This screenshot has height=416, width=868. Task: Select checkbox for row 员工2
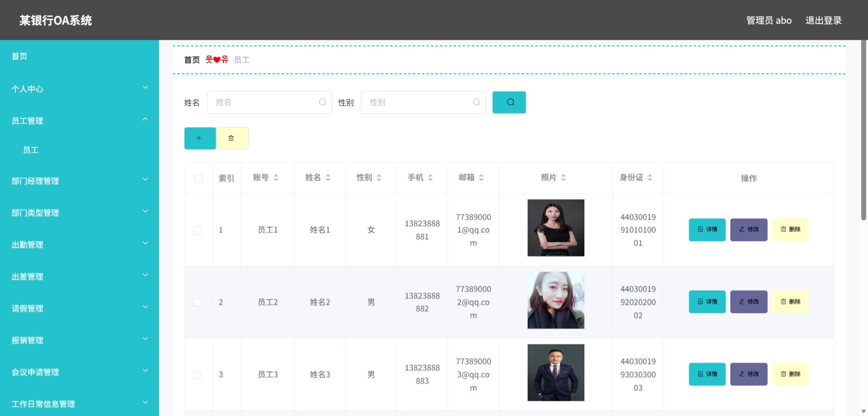197,302
